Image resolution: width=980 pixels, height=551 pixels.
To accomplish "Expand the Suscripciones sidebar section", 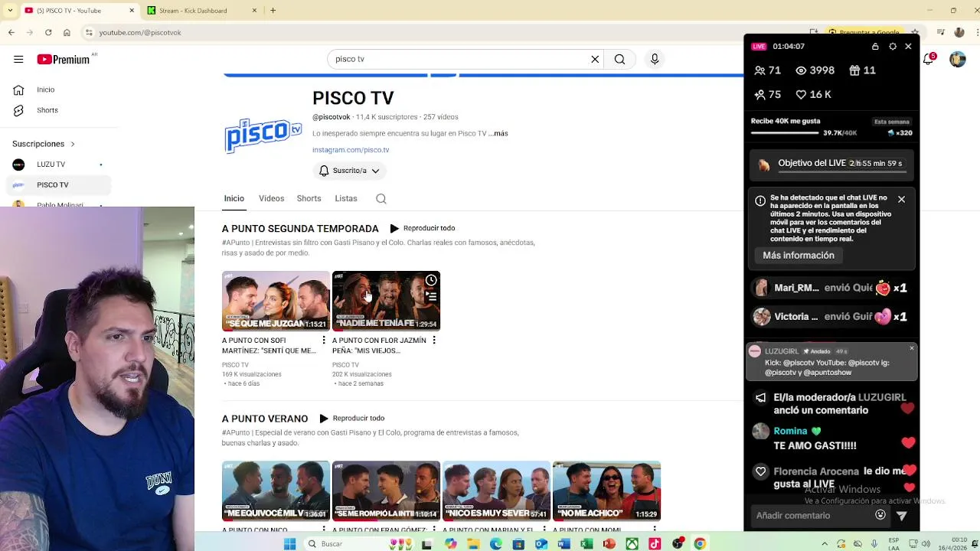I will pyautogui.click(x=44, y=144).
